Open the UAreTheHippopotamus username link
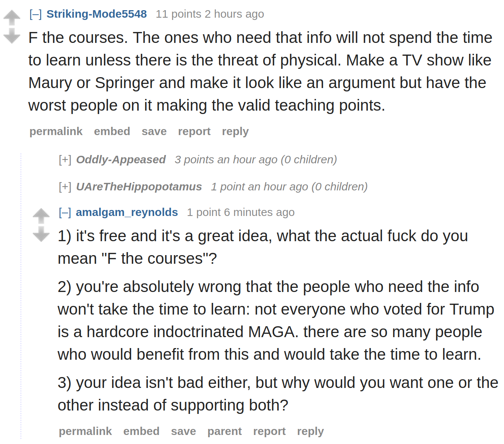The image size is (504, 444). point(139,187)
